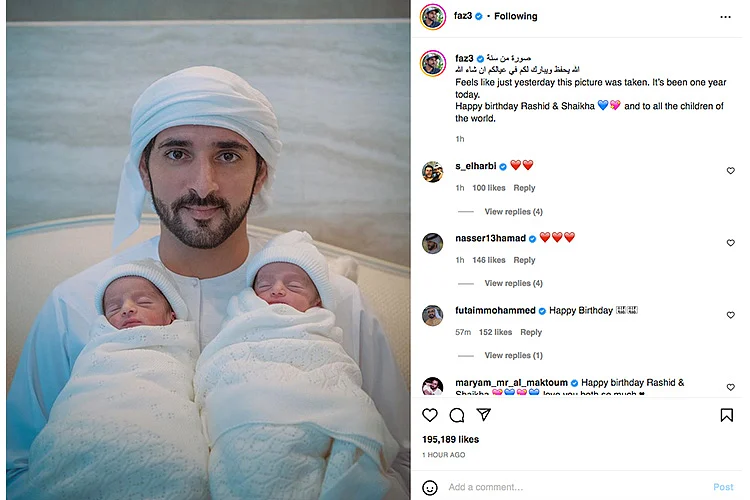The height and width of the screenshot is (500, 750).
Task: Reply to futaimmohammed's comment
Action: [x=530, y=332]
